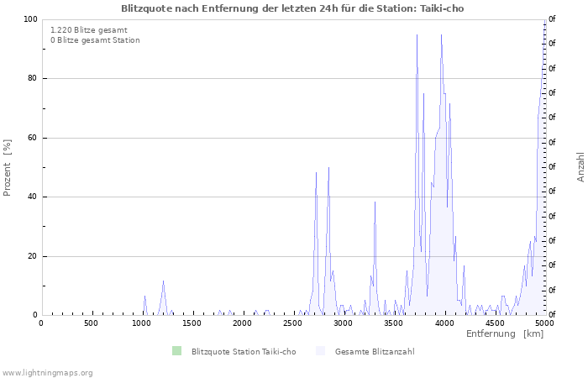Viewport: 588px width, 378px height.
Task: Click the green Blitzquote Station legend swatch
Action: pos(176,351)
